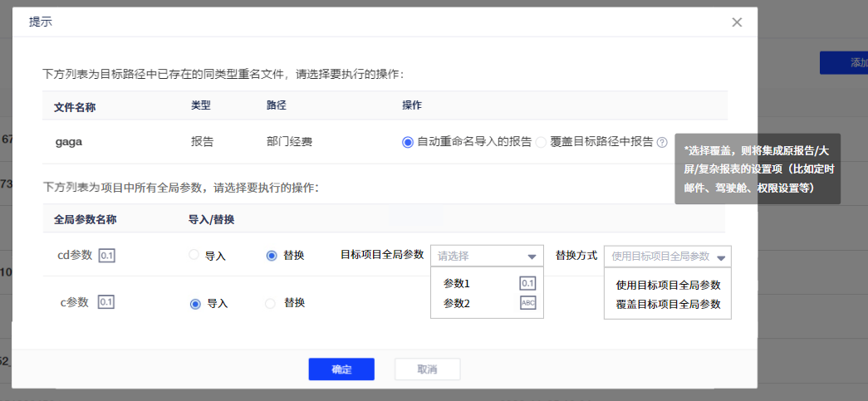The height and width of the screenshot is (401, 868).
Task: Select 参数2 from the dropdown list
Action: (457, 303)
